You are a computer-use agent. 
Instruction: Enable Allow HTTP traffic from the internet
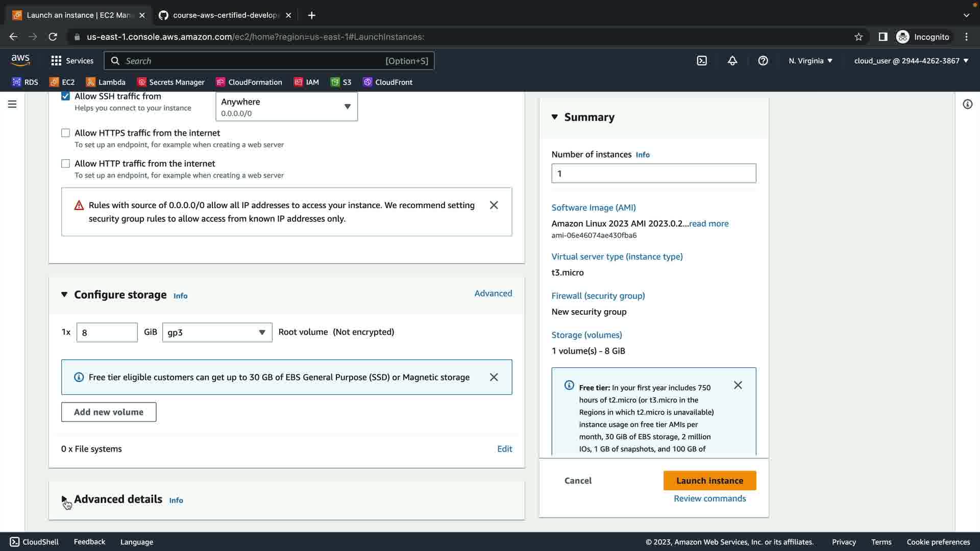click(x=65, y=164)
